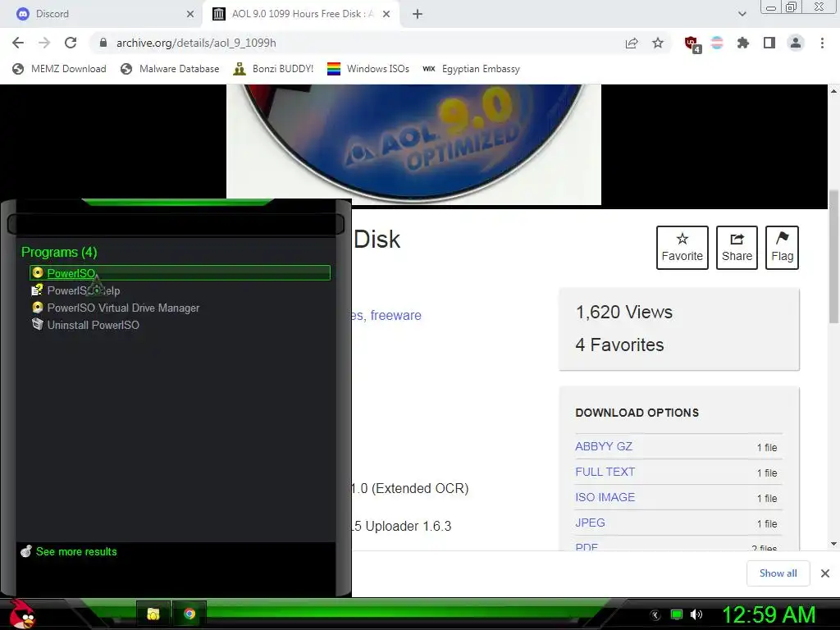
Task: Open the Malware Database bookmark
Action: tap(171, 69)
